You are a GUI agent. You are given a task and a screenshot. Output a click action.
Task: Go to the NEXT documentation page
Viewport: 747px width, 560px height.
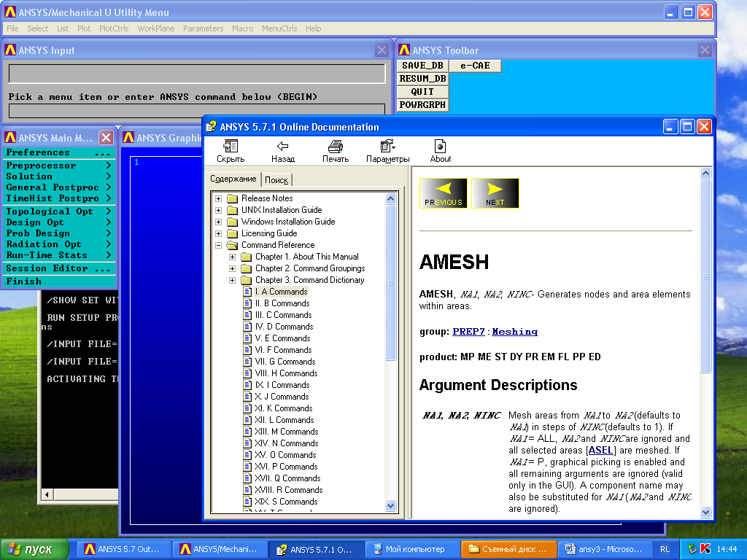coord(495,192)
